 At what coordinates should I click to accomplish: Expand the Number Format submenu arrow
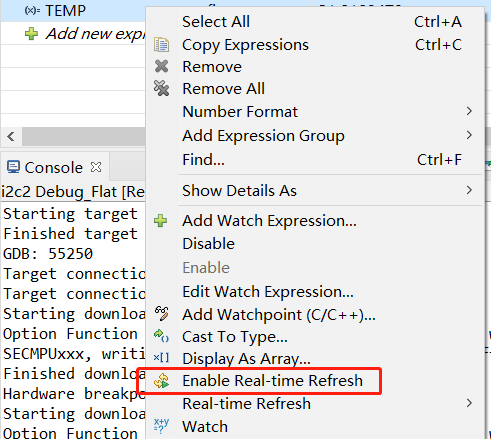coord(469,111)
